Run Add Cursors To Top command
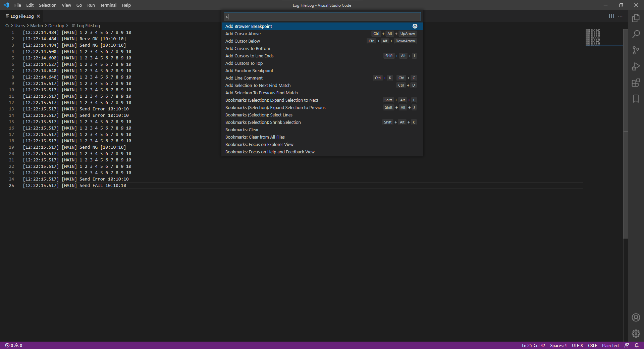The image size is (644, 349). (322, 63)
